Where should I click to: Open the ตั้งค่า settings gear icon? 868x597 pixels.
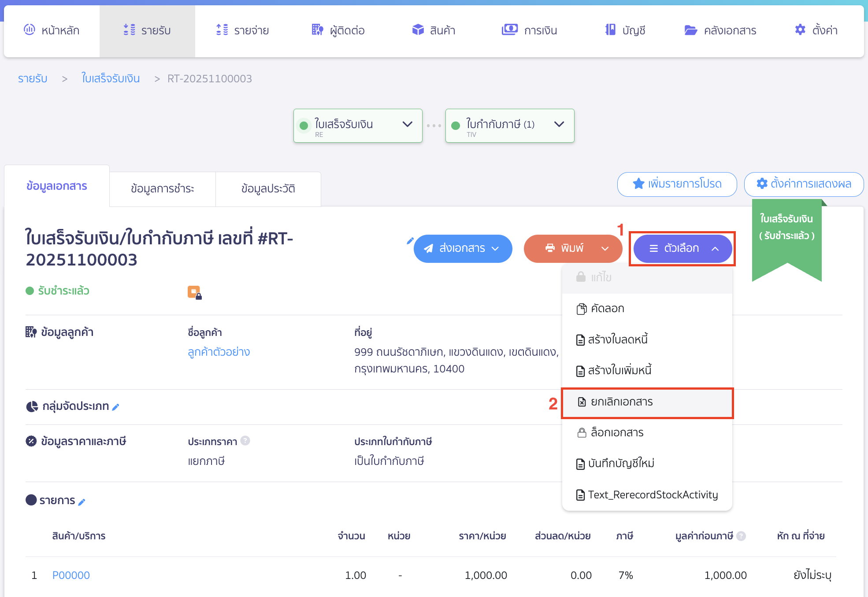coord(800,30)
